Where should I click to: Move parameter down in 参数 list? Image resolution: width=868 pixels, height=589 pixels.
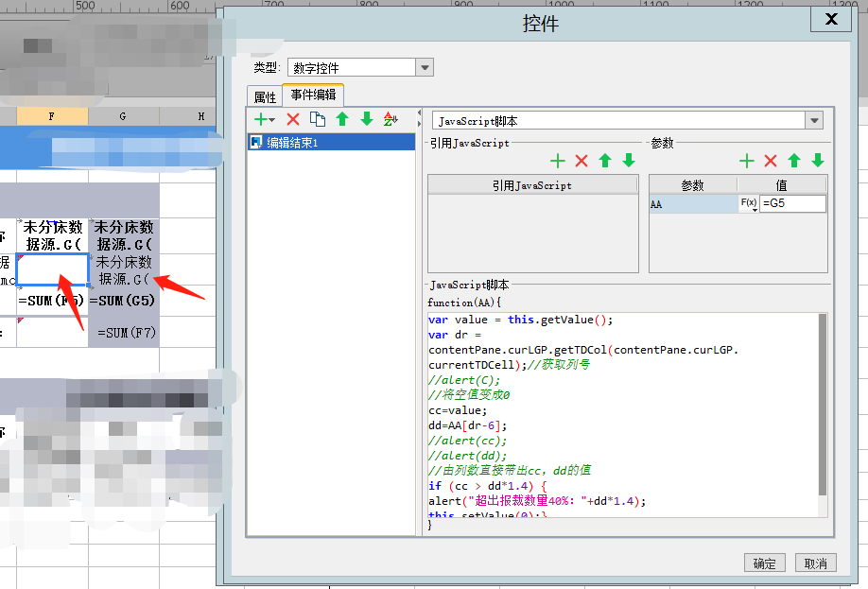[x=818, y=161]
